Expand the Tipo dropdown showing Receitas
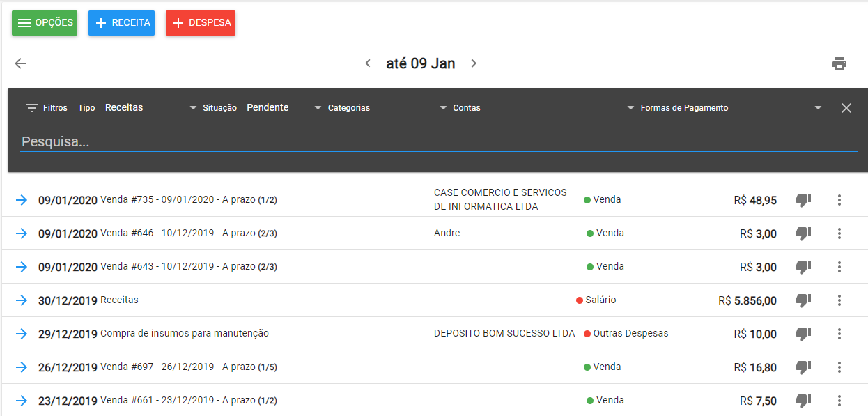Viewport: 868px width, 416px height. point(151,108)
